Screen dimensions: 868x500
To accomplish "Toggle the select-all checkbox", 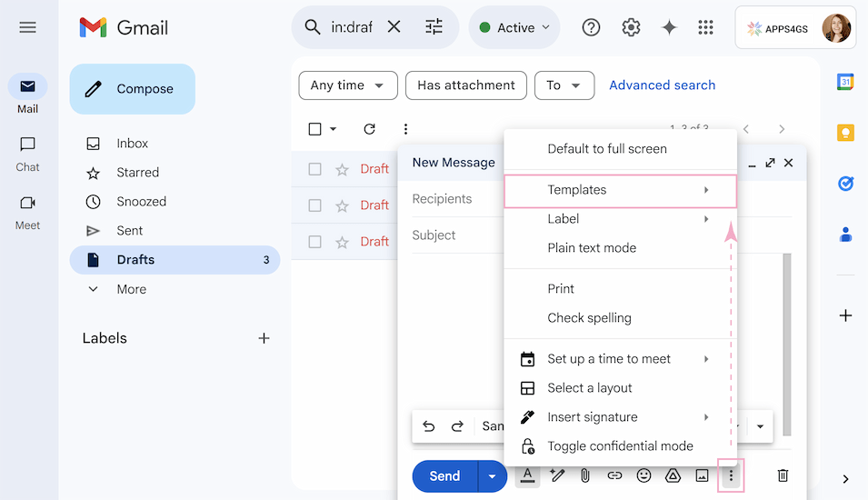I will (315, 129).
